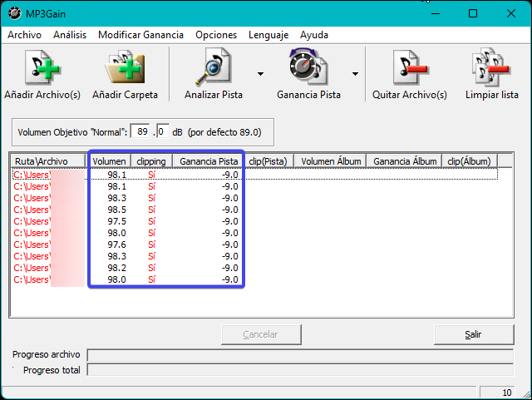Open the Lenguaje menu

coord(268,35)
